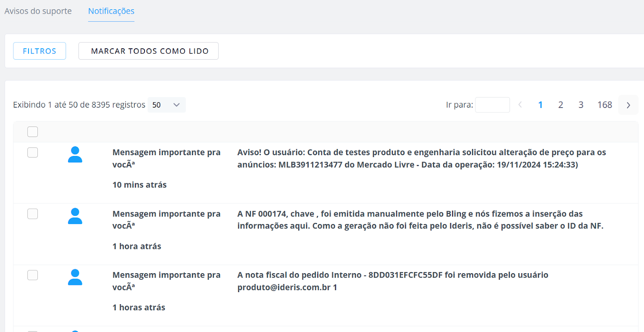Toggle select-all checkbox in table header
Image resolution: width=644 pixels, height=332 pixels.
click(33, 132)
